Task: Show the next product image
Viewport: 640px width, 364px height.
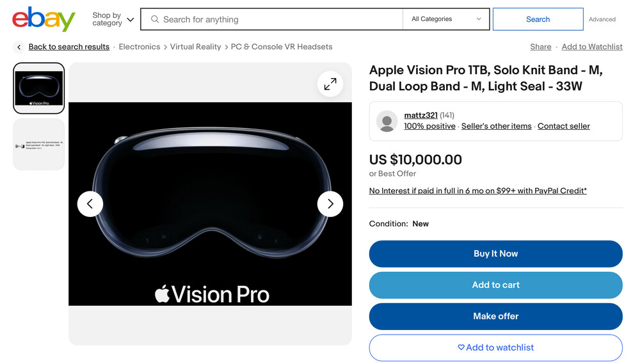Action: click(330, 204)
